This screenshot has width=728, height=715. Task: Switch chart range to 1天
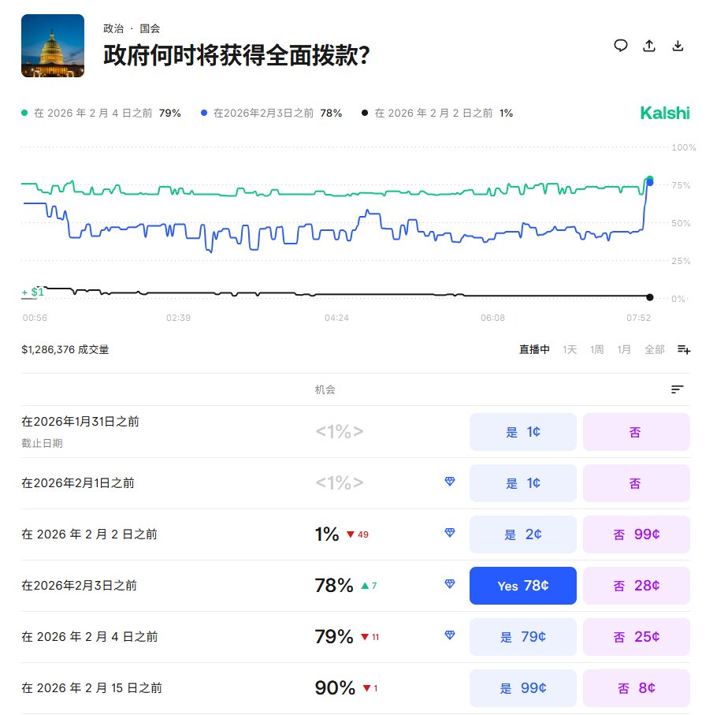tap(569, 349)
